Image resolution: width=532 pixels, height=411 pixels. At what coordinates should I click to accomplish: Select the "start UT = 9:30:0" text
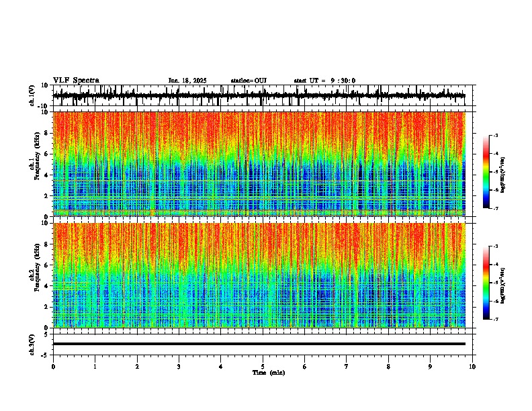tap(324, 81)
